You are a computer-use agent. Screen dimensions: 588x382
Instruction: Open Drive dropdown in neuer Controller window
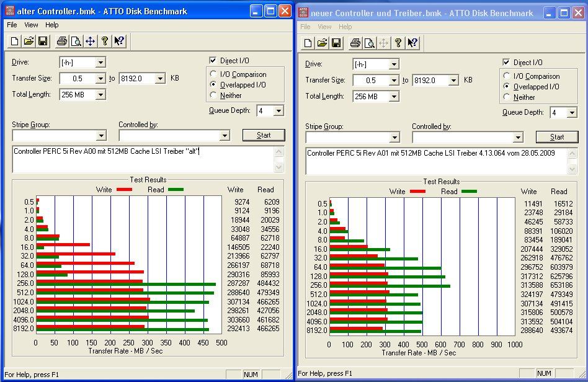[394, 64]
